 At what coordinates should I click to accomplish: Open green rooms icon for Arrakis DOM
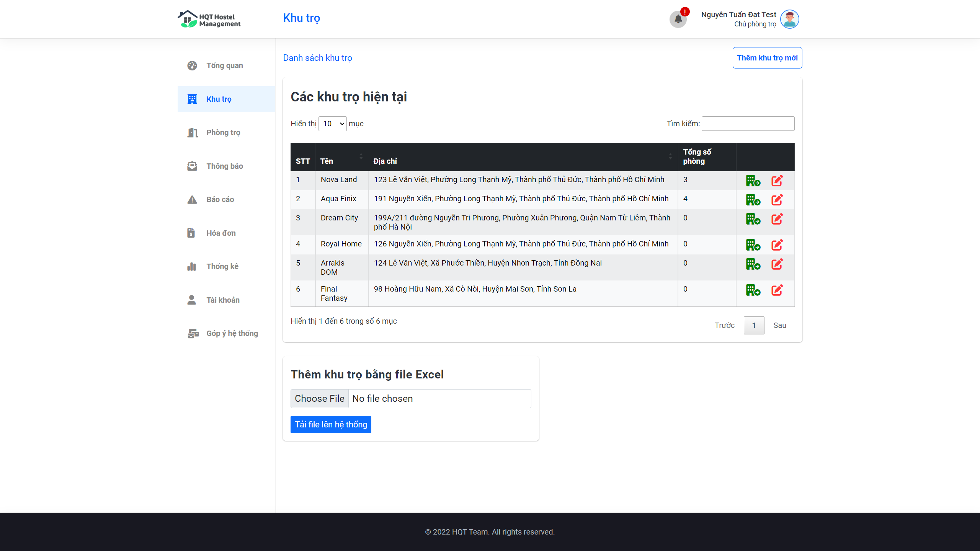tap(753, 264)
